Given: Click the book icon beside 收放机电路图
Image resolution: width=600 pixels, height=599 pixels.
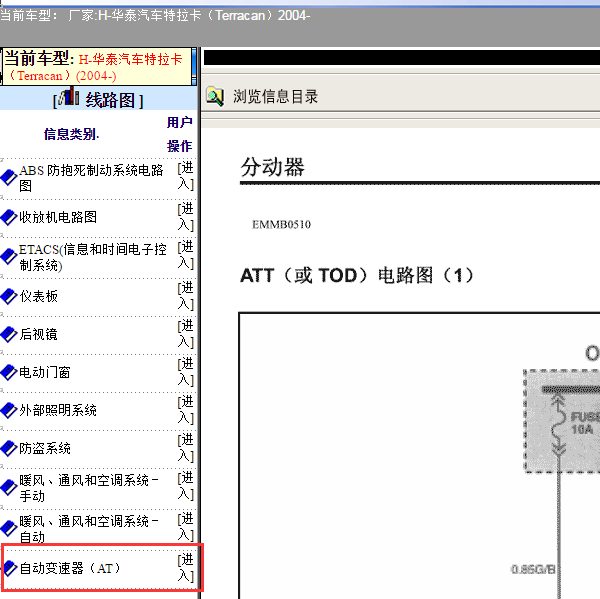Looking at the screenshot, I should coord(9,217).
